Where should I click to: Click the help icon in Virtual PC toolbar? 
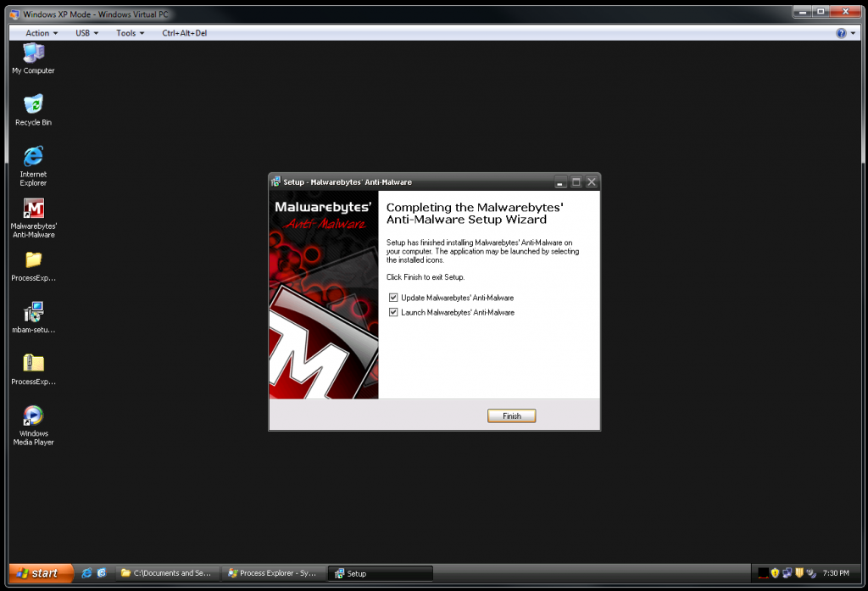[x=840, y=33]
